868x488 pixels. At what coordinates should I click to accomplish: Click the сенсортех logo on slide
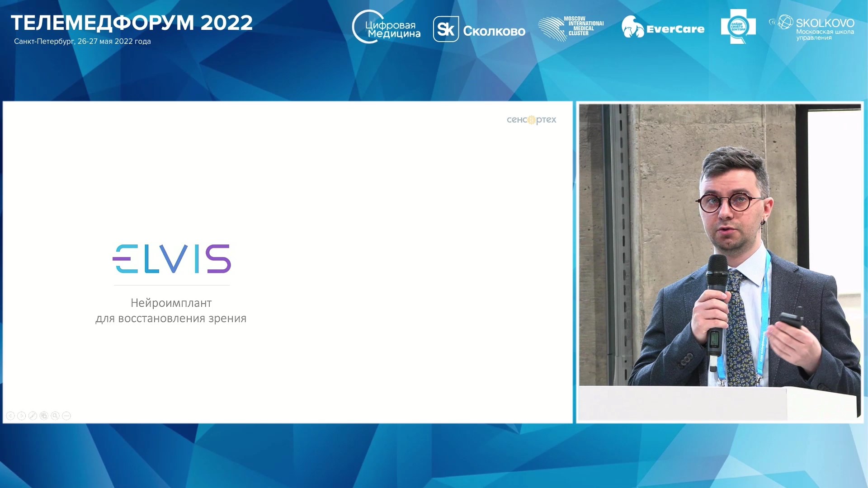531,120
